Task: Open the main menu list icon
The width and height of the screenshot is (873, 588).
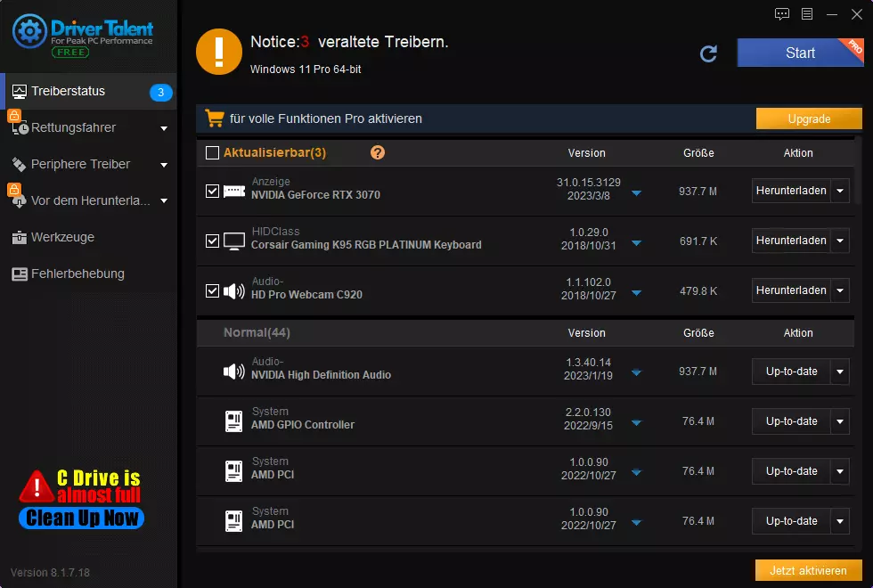Action: [x=807, y=14]
